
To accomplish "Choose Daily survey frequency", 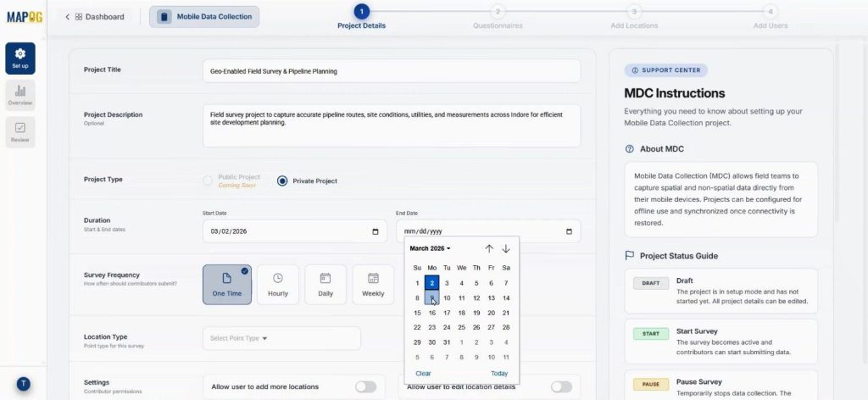I will click(325, 285).
